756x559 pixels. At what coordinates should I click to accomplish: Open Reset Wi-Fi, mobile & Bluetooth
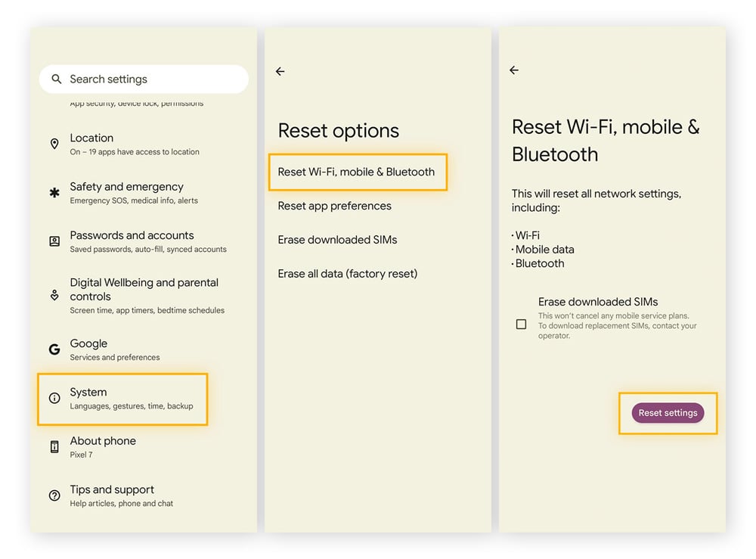[357, 172]
